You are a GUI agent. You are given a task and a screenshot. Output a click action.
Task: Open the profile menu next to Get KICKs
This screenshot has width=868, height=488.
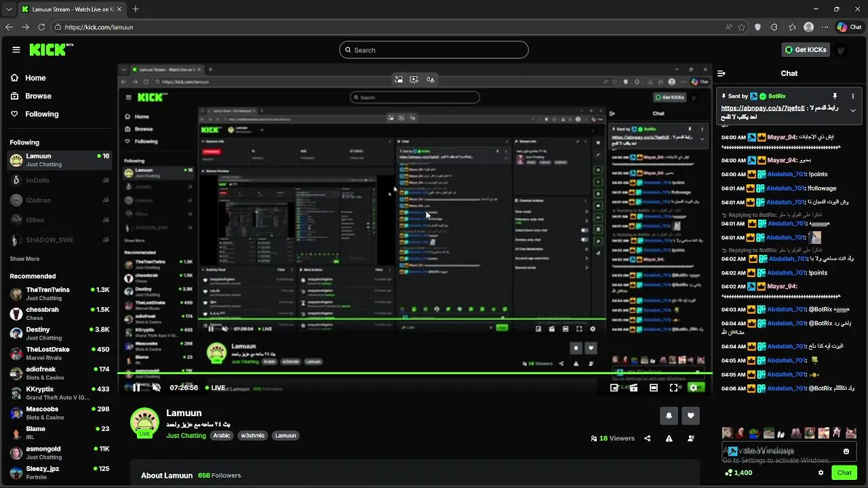pyautogui.click(x=842, y=49)
